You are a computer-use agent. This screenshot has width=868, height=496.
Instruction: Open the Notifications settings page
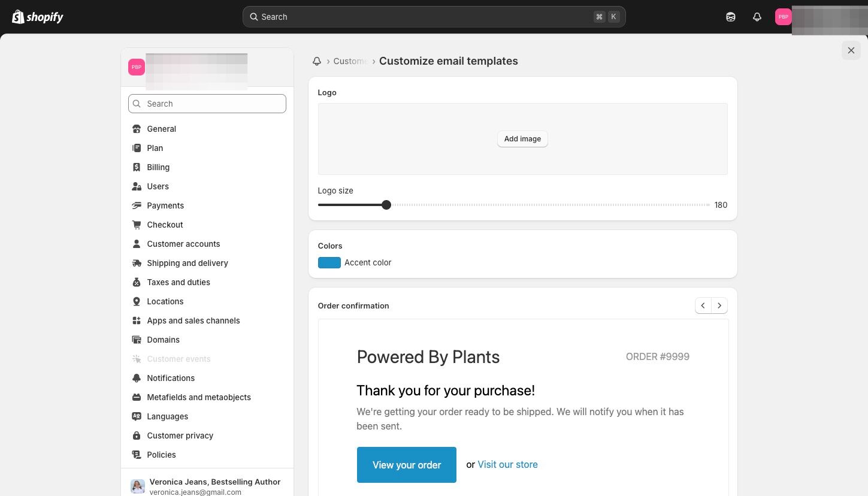point(171,378)
